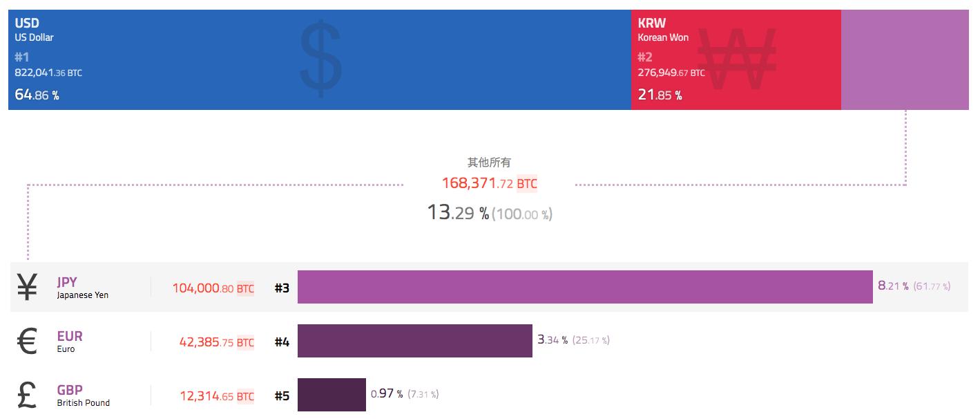Click the Japanese Yen symbol icon
This screenshot has height=419, width=980.
point(27,288)
